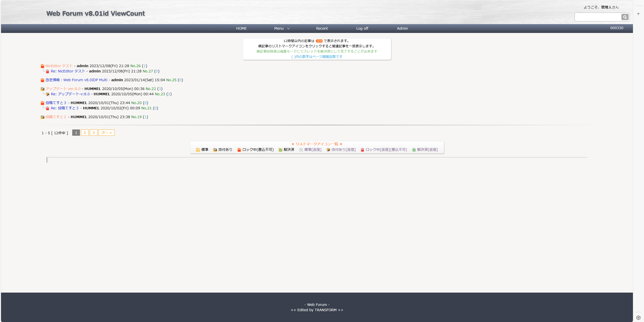This screenshot has height=322, width=644.
Task: Open the Recent menu item
Action: (322, 28)
